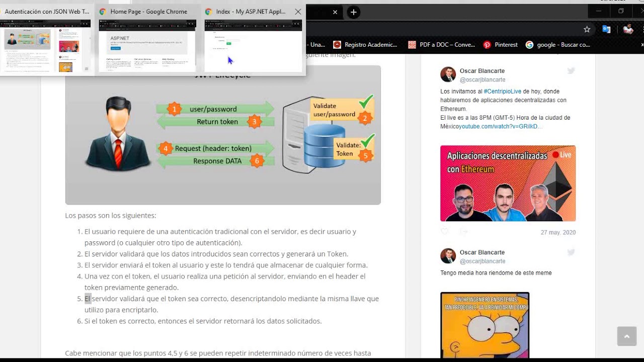This screenshot has height=362, width=644.
Task: Click the '27 may. 2020' tweet date
Action: point(558,232)
